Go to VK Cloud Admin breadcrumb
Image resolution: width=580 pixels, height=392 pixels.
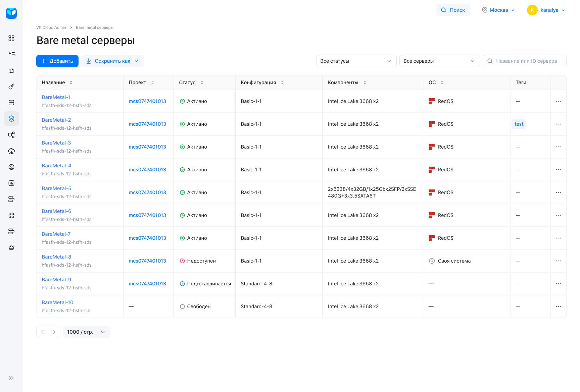point(51,27)
